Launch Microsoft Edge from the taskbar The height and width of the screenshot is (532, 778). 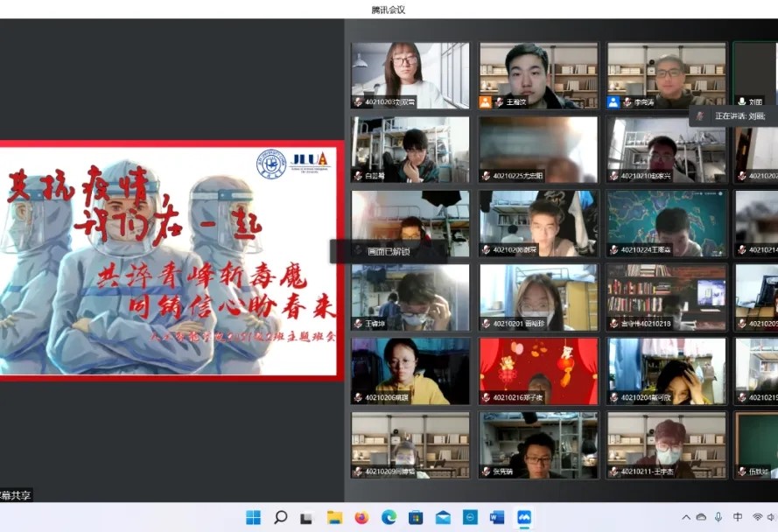(x=389, y=517)
